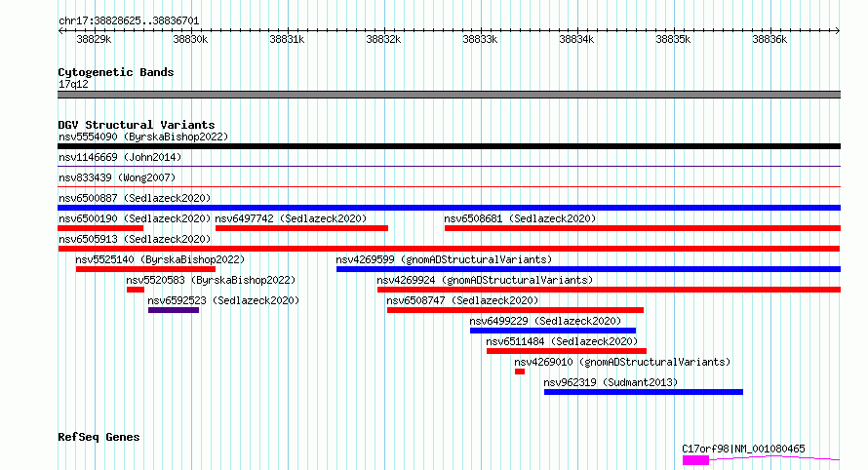Click the 38834k ruler tick label
This screenshot has width=868, height=470.
pos(576,39)
